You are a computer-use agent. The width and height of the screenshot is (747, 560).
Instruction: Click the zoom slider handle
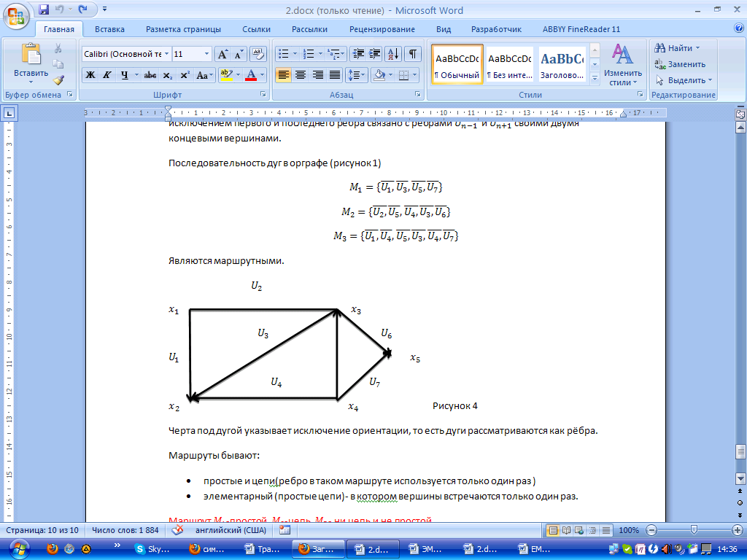[x=694, y=530]
